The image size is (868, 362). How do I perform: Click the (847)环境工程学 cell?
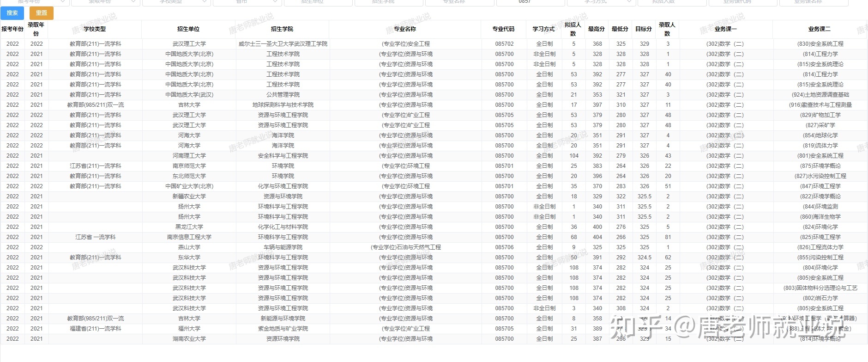pyautogui.click(x=820, y=186)
